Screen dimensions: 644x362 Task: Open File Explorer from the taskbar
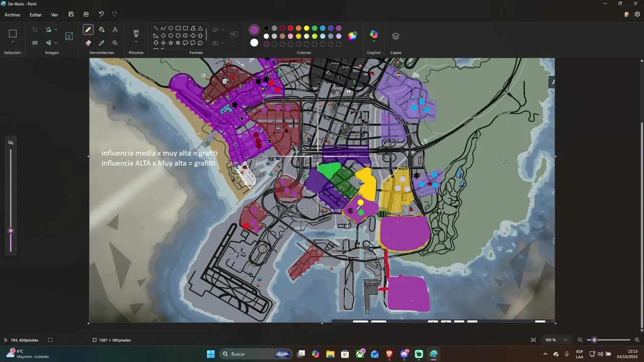[330, 354]
